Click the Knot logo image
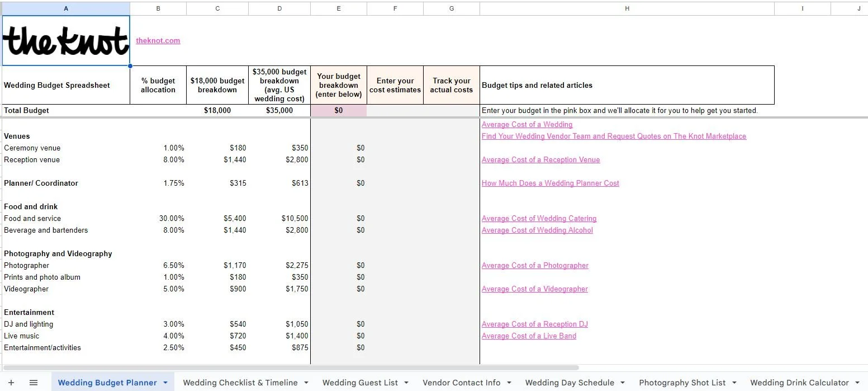The width and height of the screenshot is (868, 391). coord(66,41)
